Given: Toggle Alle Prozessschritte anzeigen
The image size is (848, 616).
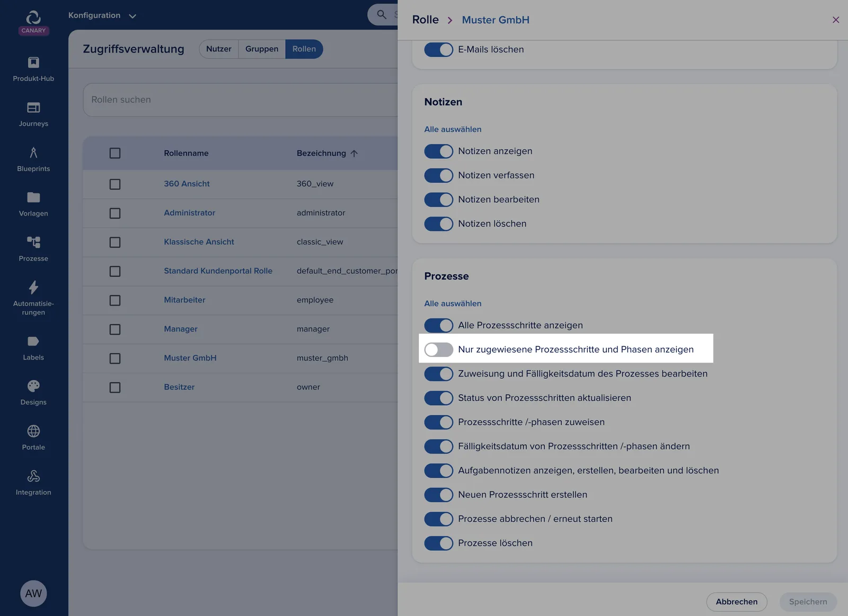Looking at the screenshot, I should (439, 326).
